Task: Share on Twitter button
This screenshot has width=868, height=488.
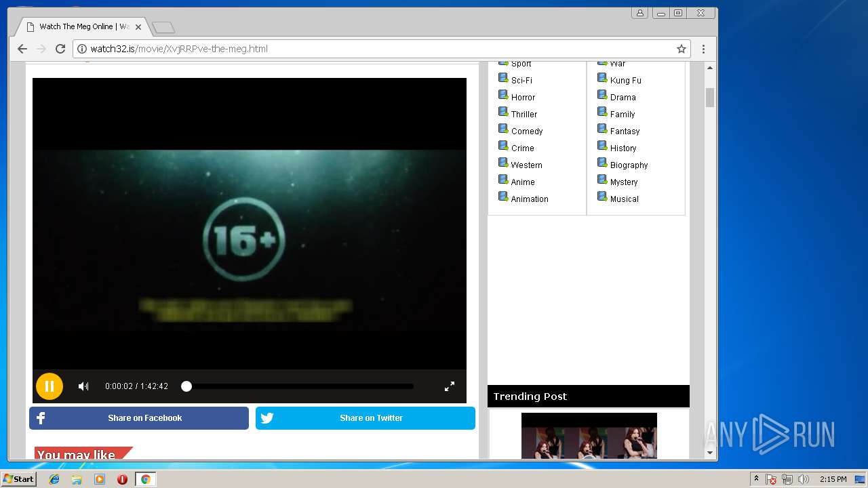Action: coord(366,418)
